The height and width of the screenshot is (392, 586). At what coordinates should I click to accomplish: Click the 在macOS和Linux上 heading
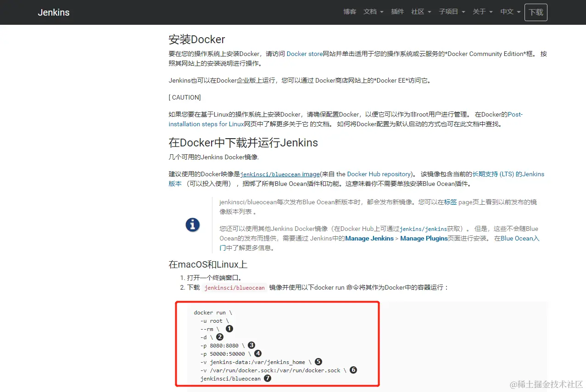point(208,264)
